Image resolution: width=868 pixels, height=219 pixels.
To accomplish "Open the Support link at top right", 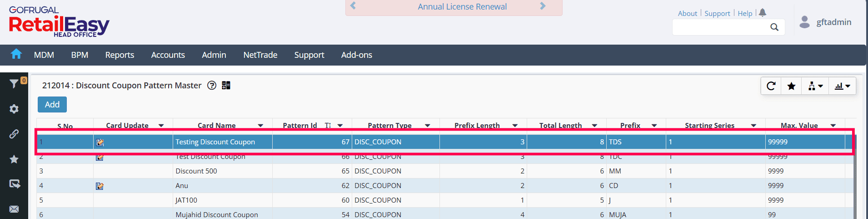I will [717, 14].
